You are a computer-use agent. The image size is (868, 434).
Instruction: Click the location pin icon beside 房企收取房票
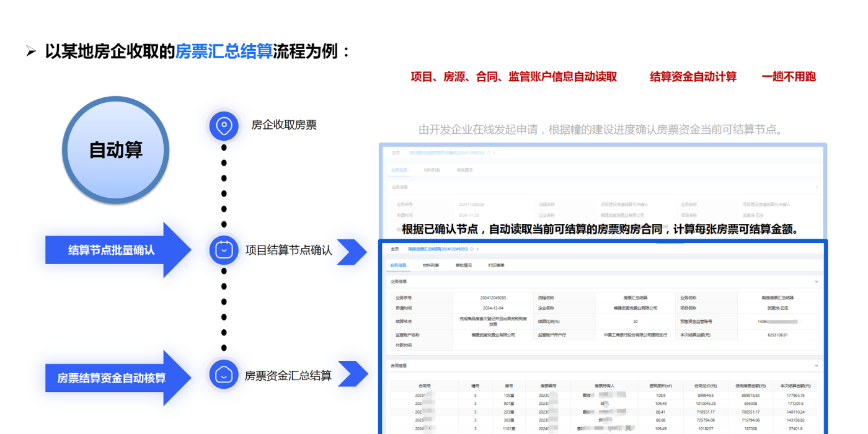tap(224, 126)
